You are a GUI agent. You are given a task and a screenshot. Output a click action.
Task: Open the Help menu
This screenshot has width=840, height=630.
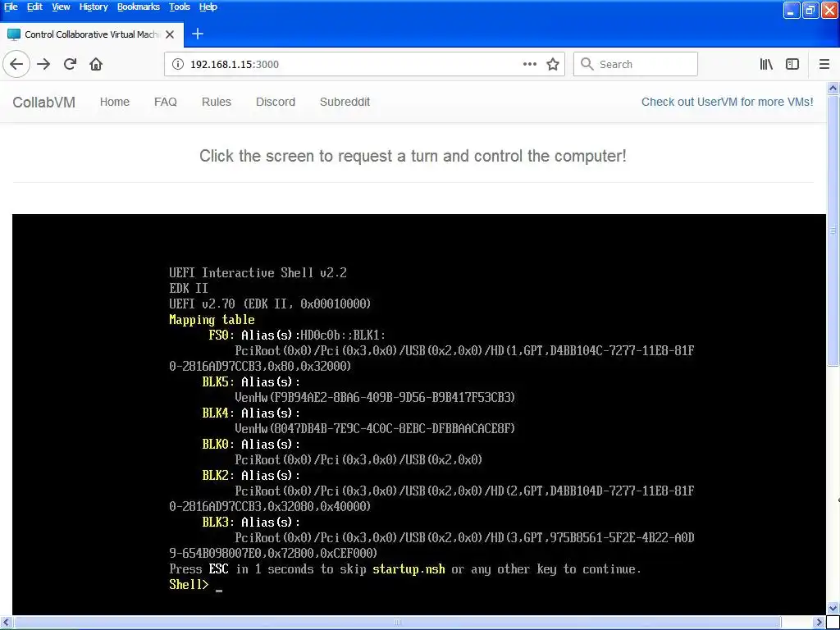click(x=208, y=7)
